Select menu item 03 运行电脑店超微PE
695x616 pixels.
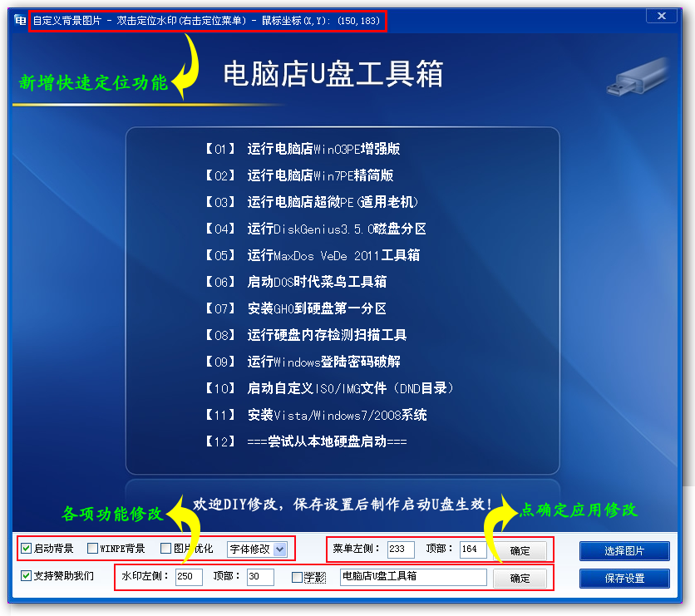pos(312,202)
